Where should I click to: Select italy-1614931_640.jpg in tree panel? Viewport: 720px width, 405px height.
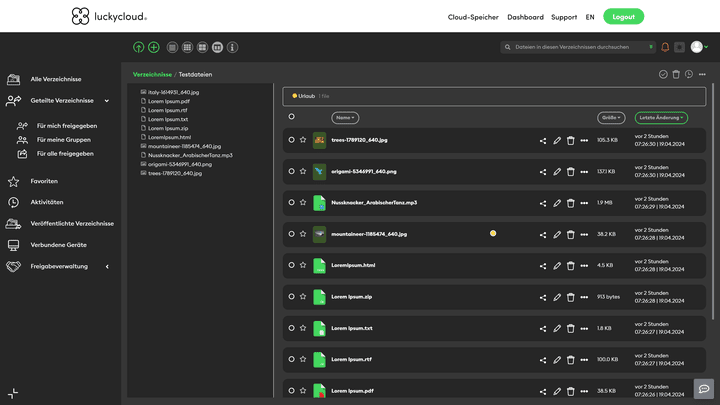[x=173, y=92]
